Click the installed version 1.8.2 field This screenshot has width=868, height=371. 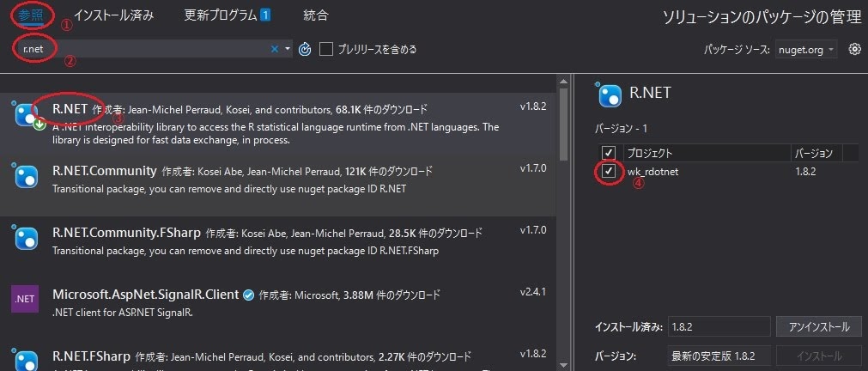(x=719, y=326)
